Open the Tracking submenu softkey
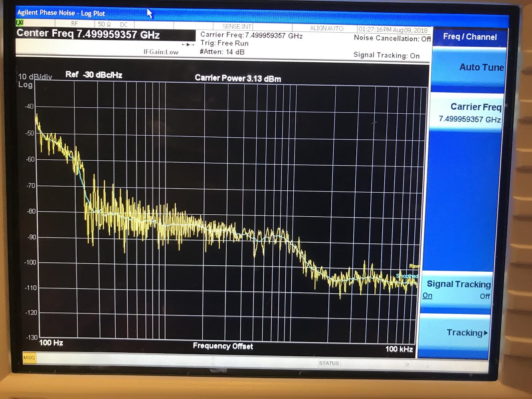This screenshot has width=532, height=399. (455, 333)
